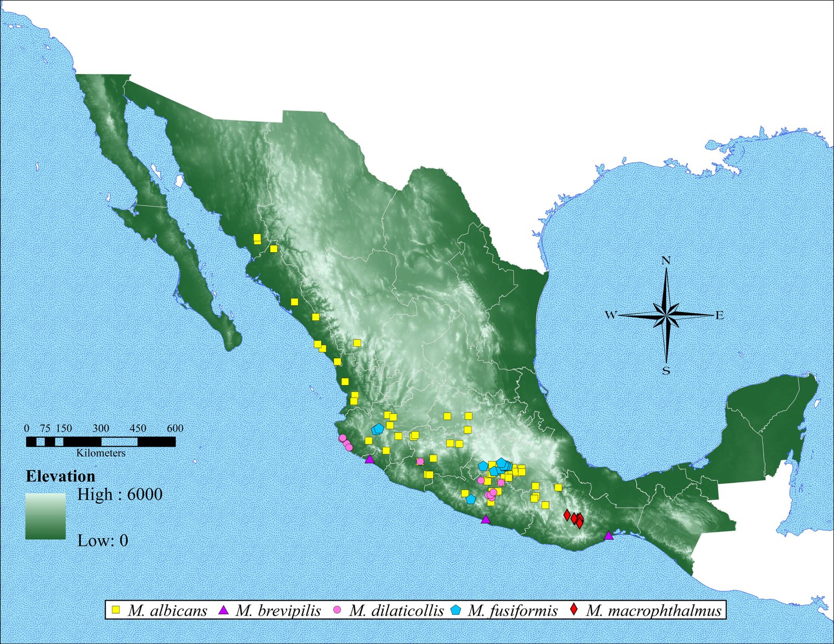The height and width of the screenshot is (644, 834).
Task: Click the E letter on the compass
Action: click(x=719, y=315)
